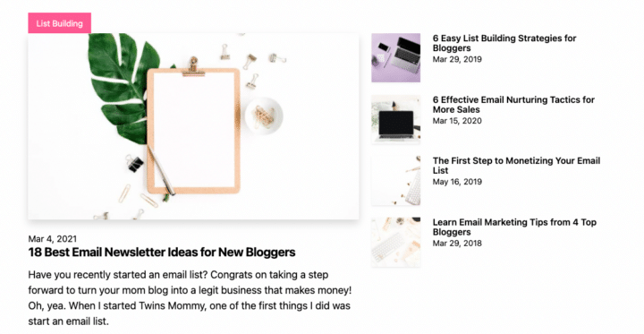Screen dimensions: 644x334
Task: Click the article excerpt paragraph text
Action: coord(190,298)
